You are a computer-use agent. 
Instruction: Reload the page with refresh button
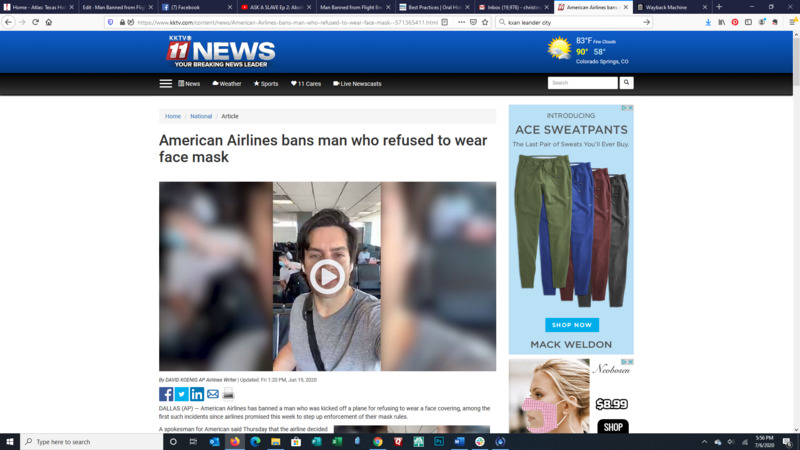pyautogui.click(x=35, y=22)
